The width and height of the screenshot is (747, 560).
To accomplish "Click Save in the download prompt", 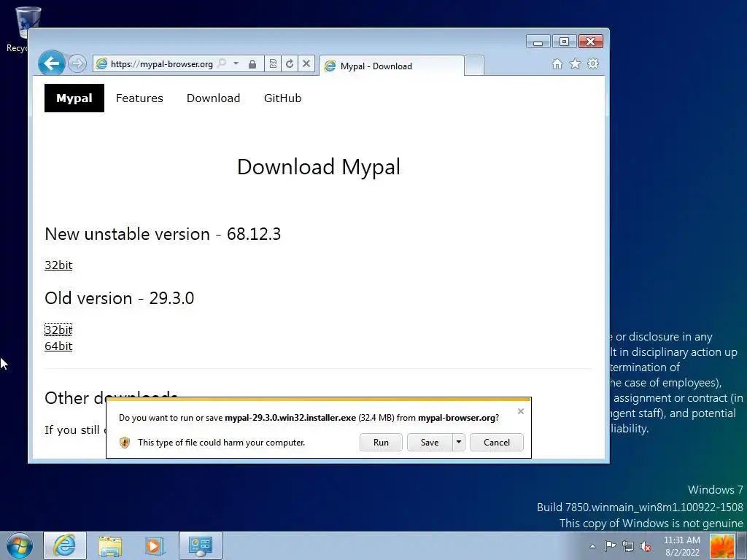I will 430,443.
